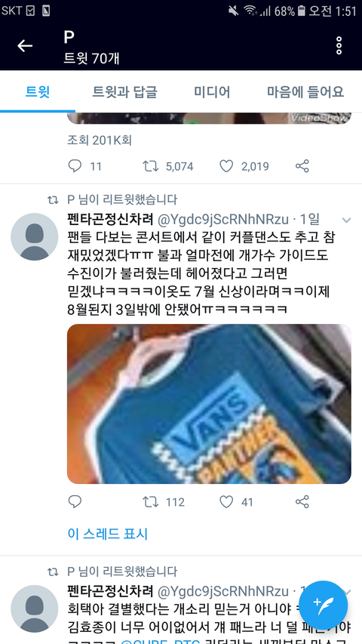Open the video thumbnail above 조회 201K회
Image resolution: width=362 pixels, height=644 pixels.
pos(209,118)
